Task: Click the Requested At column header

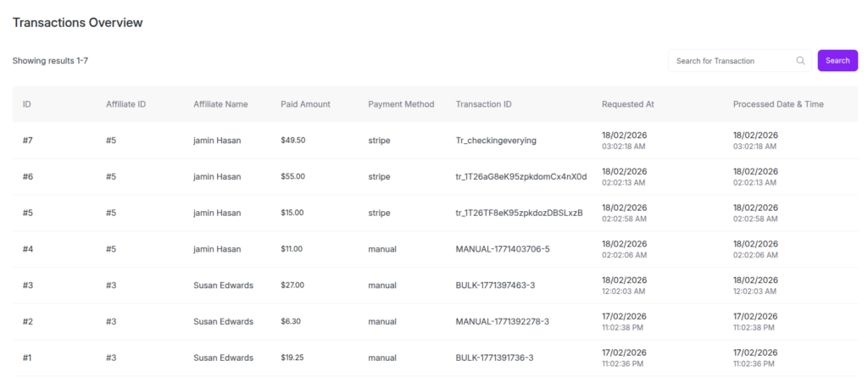Action: pos(627,104)
